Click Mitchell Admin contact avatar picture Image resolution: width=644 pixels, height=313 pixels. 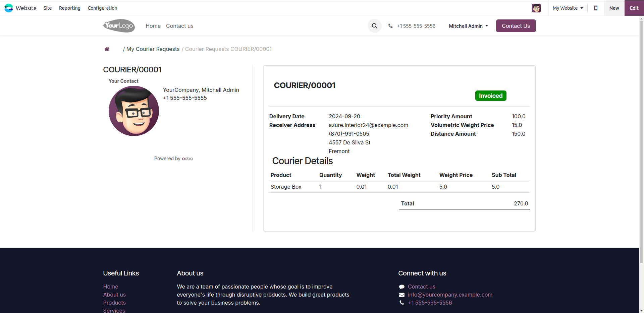pyautogui.click(x=134, y=111)
